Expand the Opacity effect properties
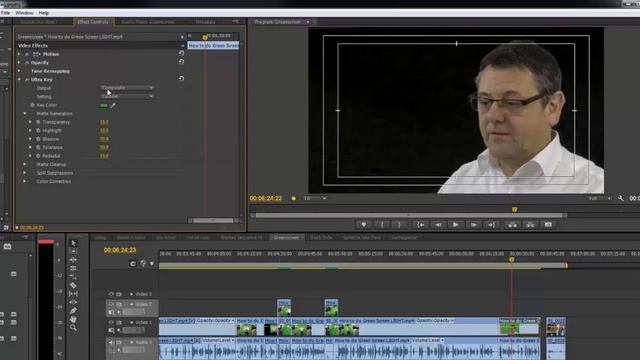Viewport: 640px width, 360px height. point(19,62)
